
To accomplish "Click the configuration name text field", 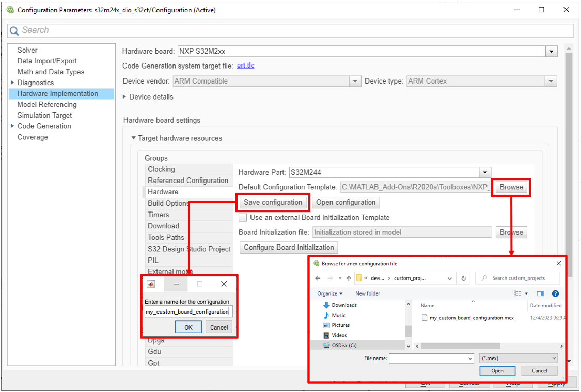I will [x=188, y=312].
